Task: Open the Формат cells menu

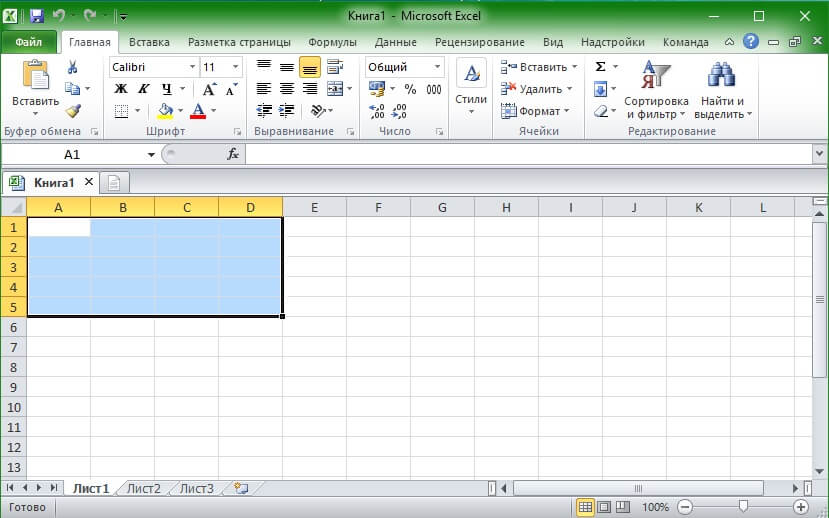Action: [535, 111]
